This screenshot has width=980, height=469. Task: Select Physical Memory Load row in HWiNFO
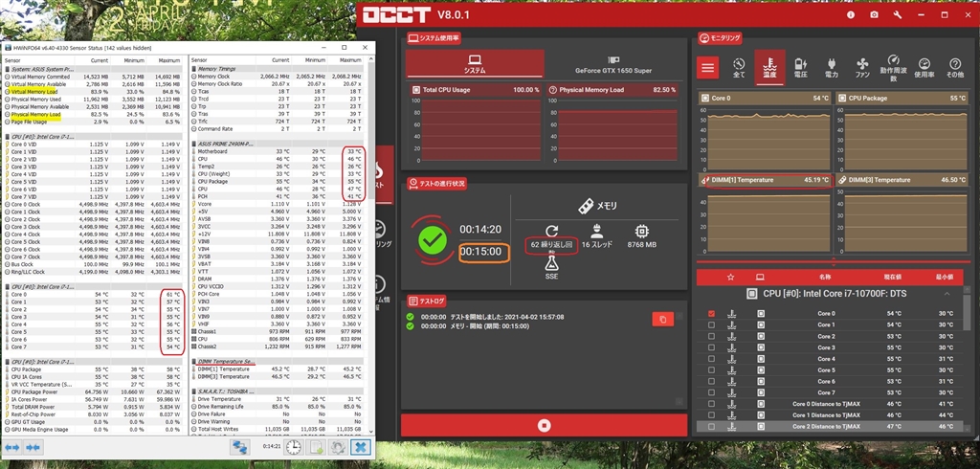(93, 115)
